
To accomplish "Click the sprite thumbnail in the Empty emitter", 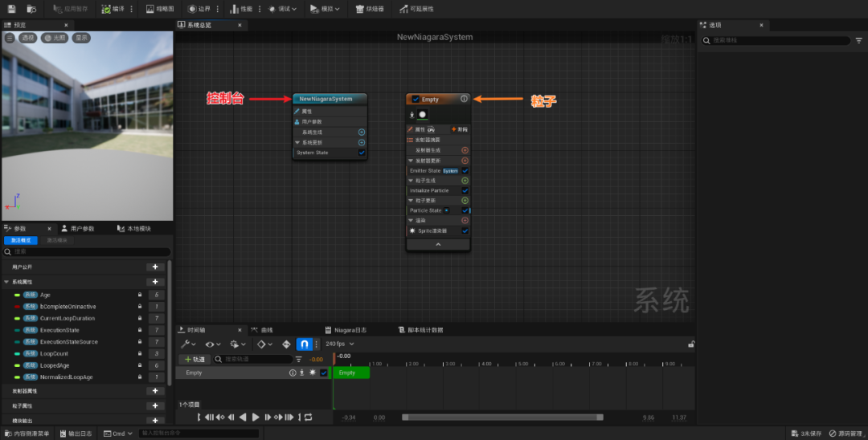I will (423, 115).
